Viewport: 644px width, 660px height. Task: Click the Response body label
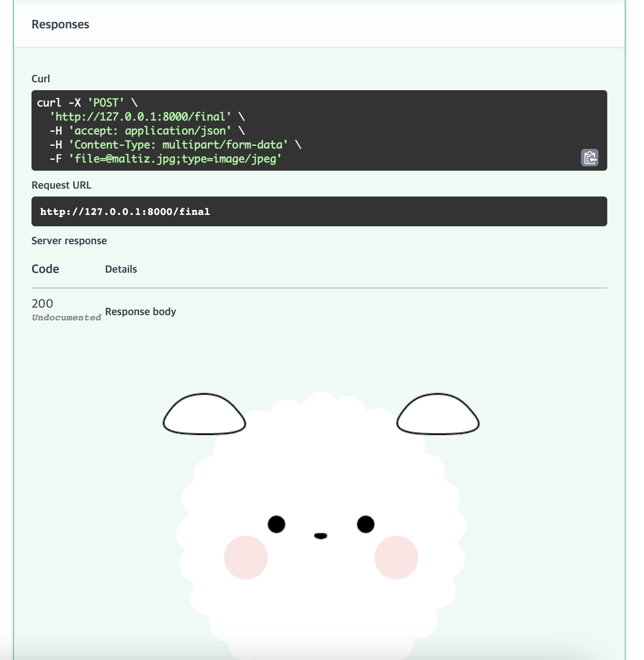(140, 312)
